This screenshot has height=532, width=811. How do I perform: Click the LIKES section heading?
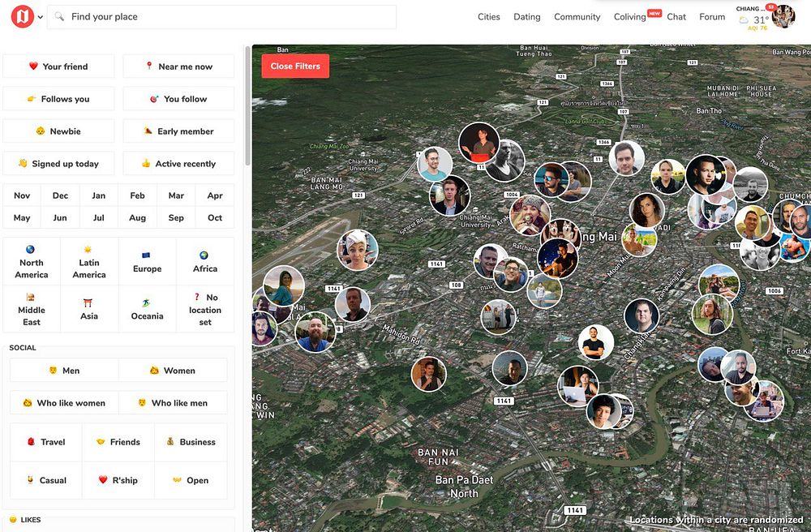click(25, 520)
